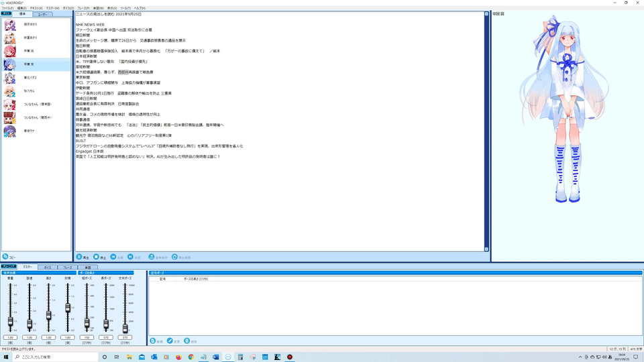Open the ファイル(F) menu
644x362 pixels.
click(7, 8)
